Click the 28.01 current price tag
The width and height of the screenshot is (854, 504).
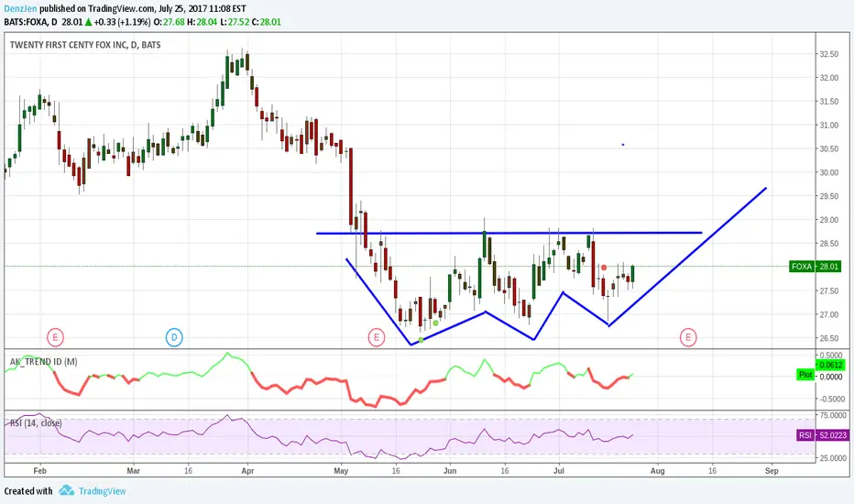click(x=828, y=267)
